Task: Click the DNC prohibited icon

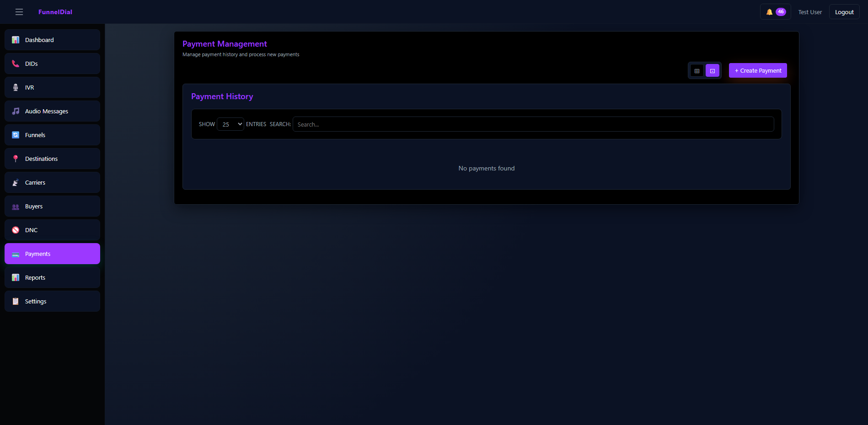Action: coord(16,230)
